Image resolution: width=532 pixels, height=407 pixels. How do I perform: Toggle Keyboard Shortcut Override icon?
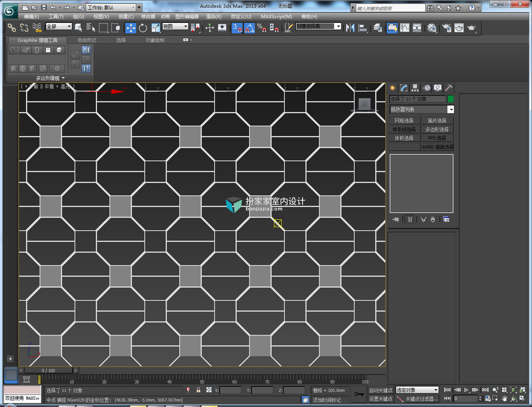(x=222, y=28)
